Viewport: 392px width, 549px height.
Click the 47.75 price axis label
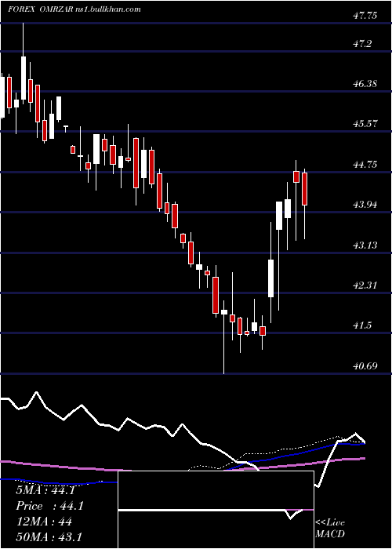pyautogui.click(x=365, y=15)
